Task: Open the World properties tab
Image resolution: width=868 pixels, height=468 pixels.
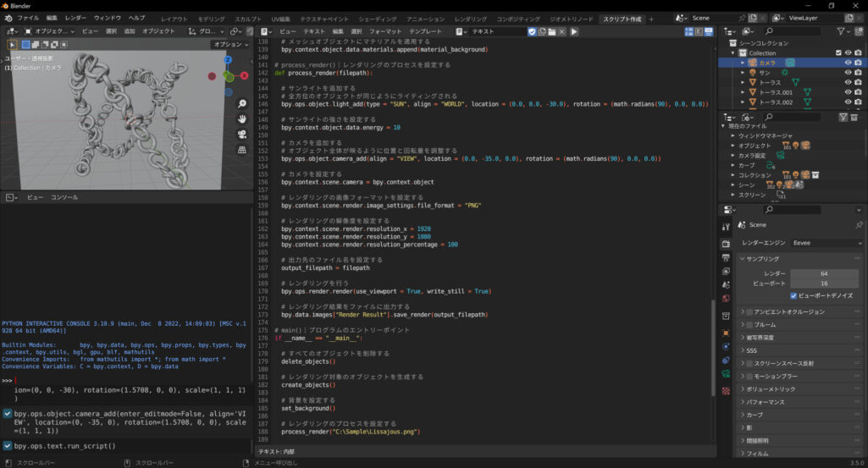Action: [726, 298]
